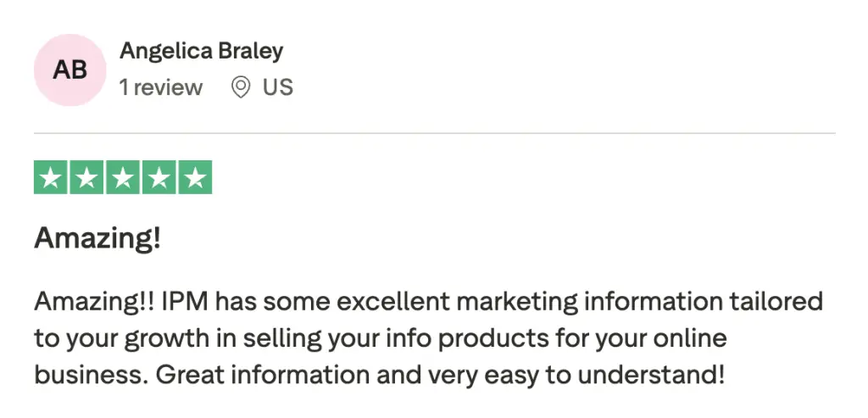Select the US country label
This screenshot has height=418, width=868.
click(278, 87)
